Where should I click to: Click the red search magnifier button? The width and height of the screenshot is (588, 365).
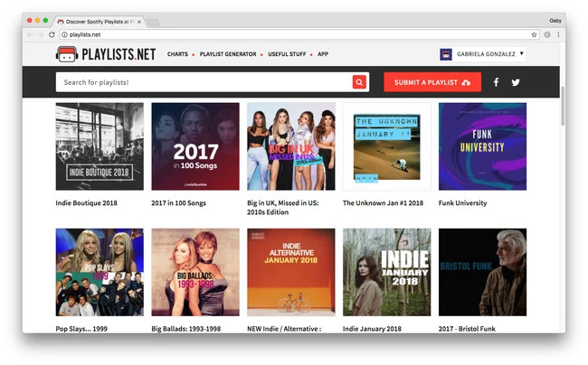[x=359, y=82]
